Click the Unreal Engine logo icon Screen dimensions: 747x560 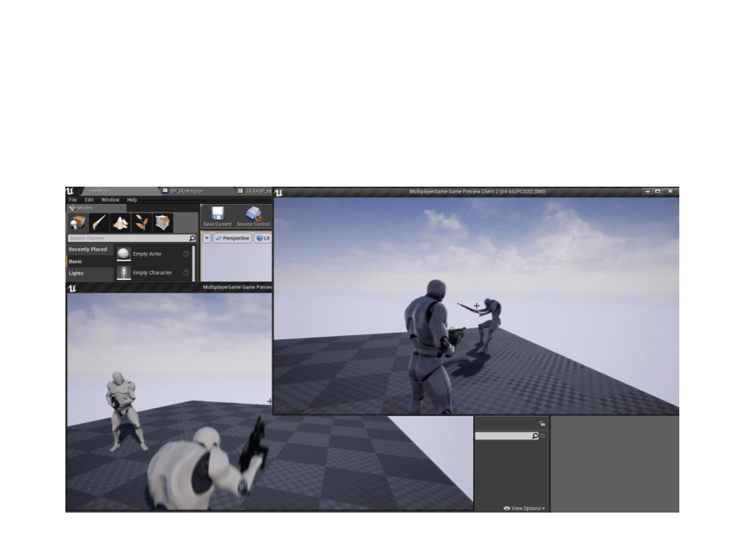[x=71, y=191]
